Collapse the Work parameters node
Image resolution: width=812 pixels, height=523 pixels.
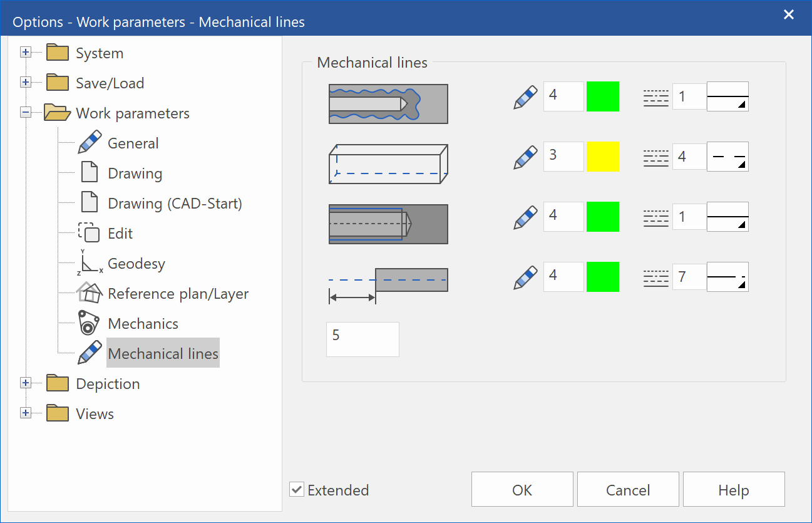[26, 113]
